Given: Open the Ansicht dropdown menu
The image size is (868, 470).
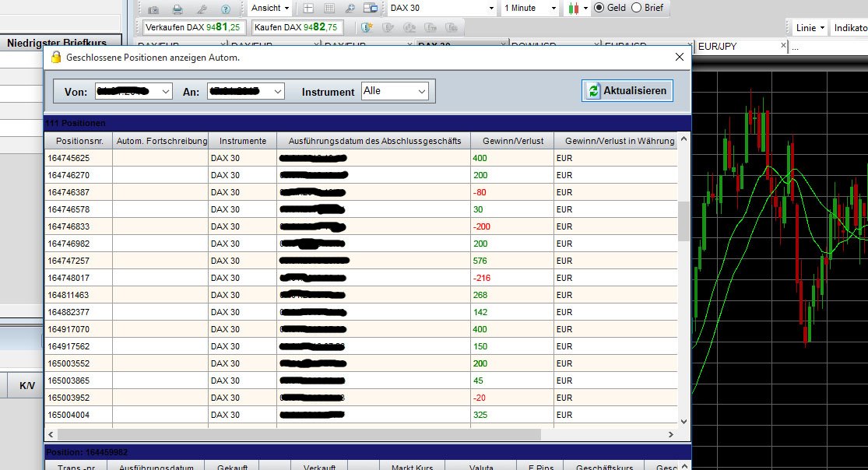Looking at the screenshot, I should coord(269,9).
